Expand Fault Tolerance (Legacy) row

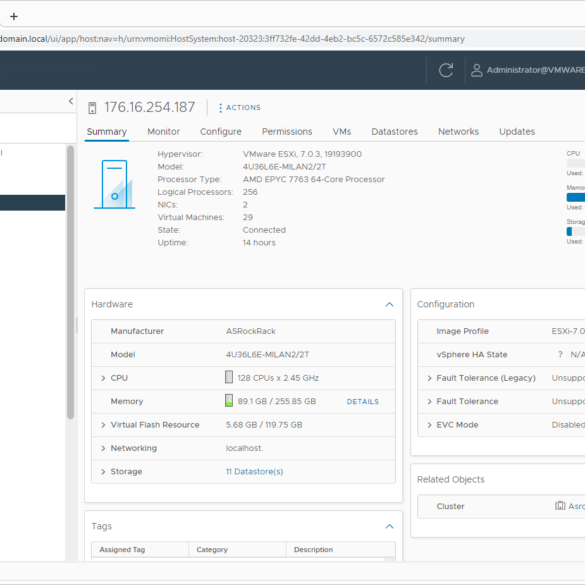(x=429, y=378)
